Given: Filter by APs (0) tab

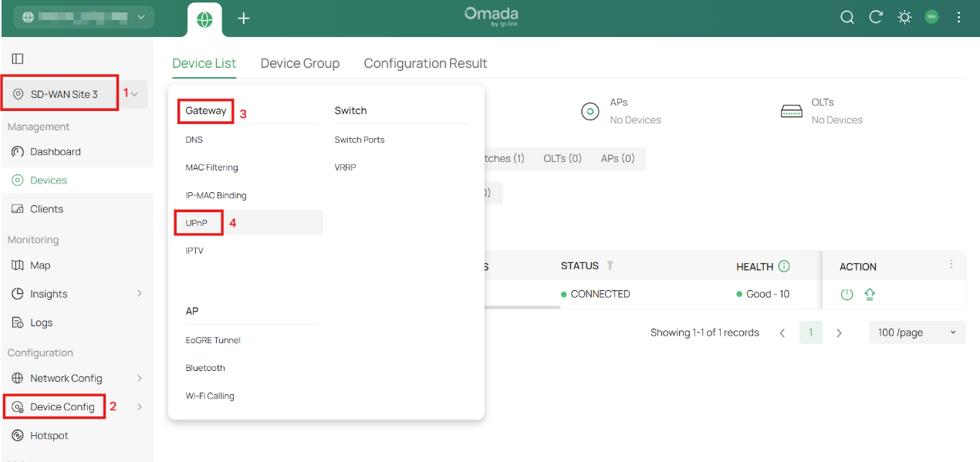Looking at the screenshot, I should (618, 158).
